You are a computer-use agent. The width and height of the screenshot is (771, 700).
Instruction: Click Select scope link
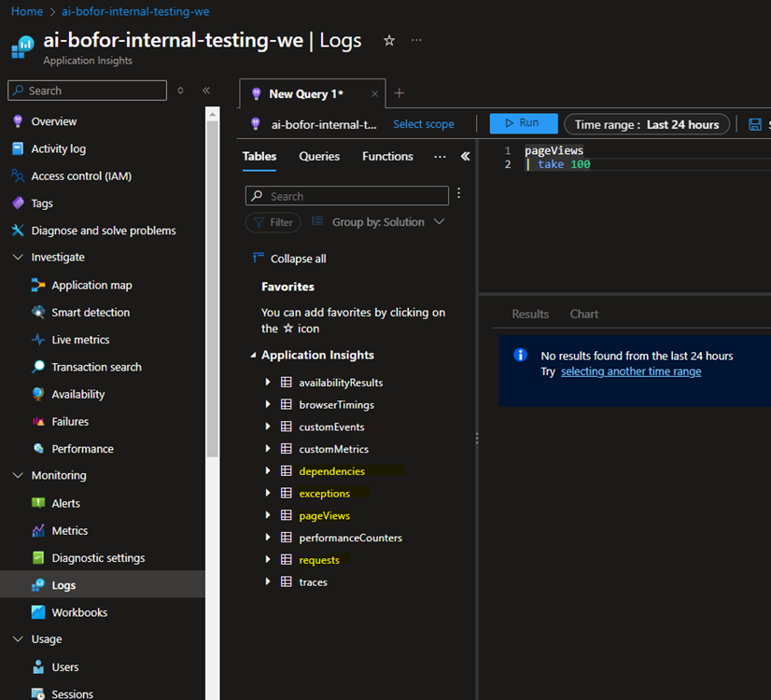pyautogui.click(x=424, y=124)
